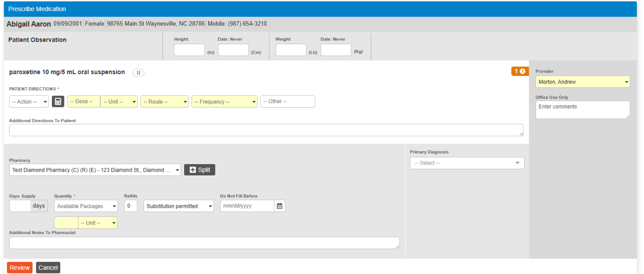This screenshot has height=274, width=644.
Task: Open the dose calculator icon
Action: 58,102
